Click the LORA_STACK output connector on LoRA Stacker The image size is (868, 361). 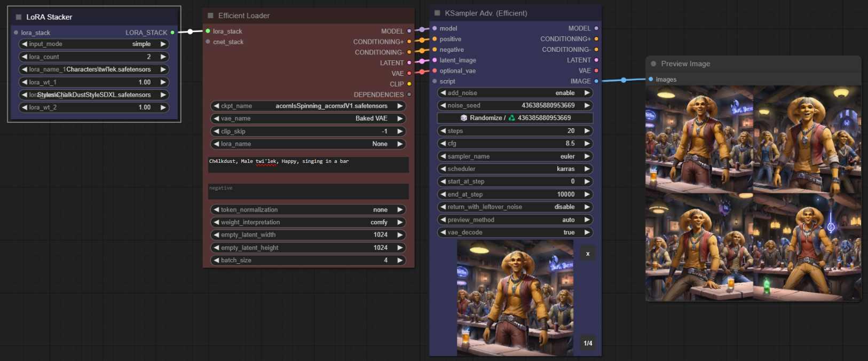172,33
